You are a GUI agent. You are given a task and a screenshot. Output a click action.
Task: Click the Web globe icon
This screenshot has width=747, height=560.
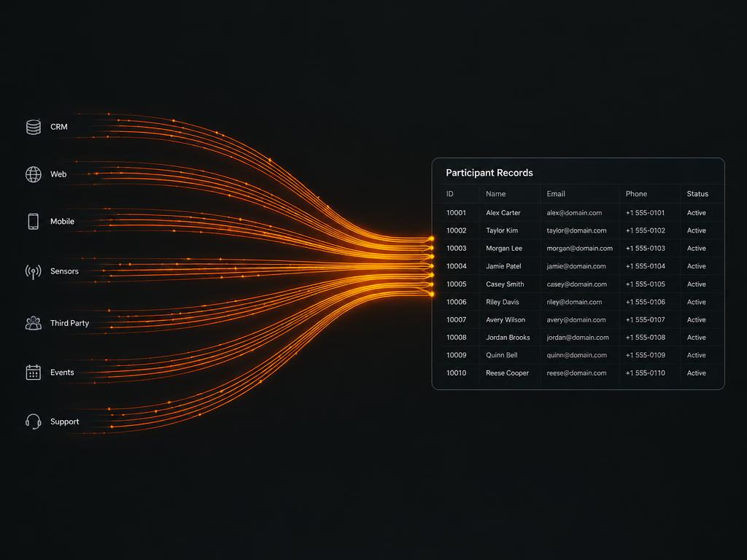pyautogui.click(x=34, y=174)
